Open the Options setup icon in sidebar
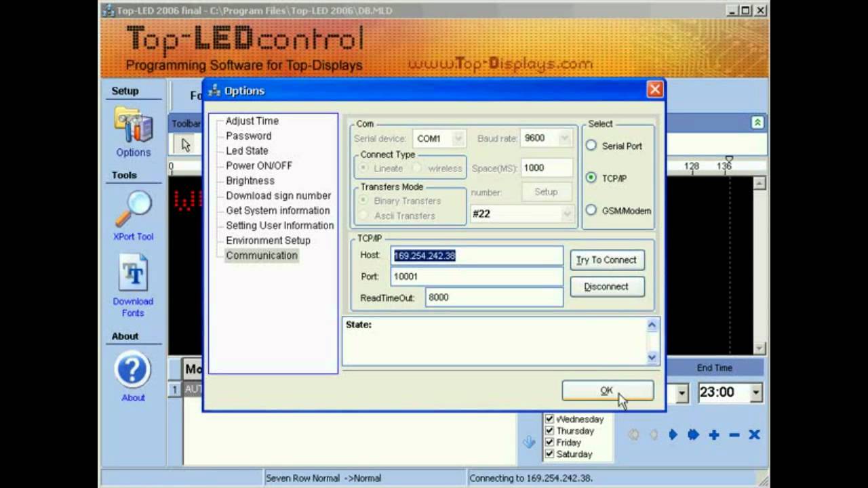The width and height of the screenshot is (868, 488). 133,126
